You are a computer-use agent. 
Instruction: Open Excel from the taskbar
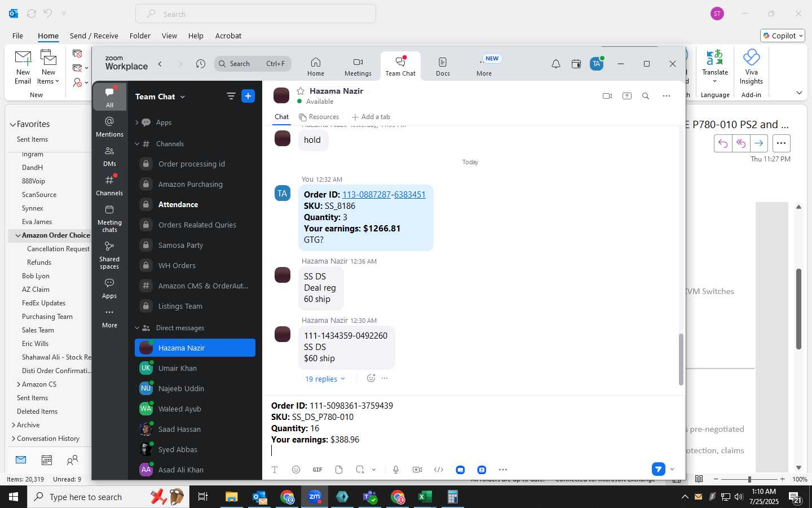(425, 497)
